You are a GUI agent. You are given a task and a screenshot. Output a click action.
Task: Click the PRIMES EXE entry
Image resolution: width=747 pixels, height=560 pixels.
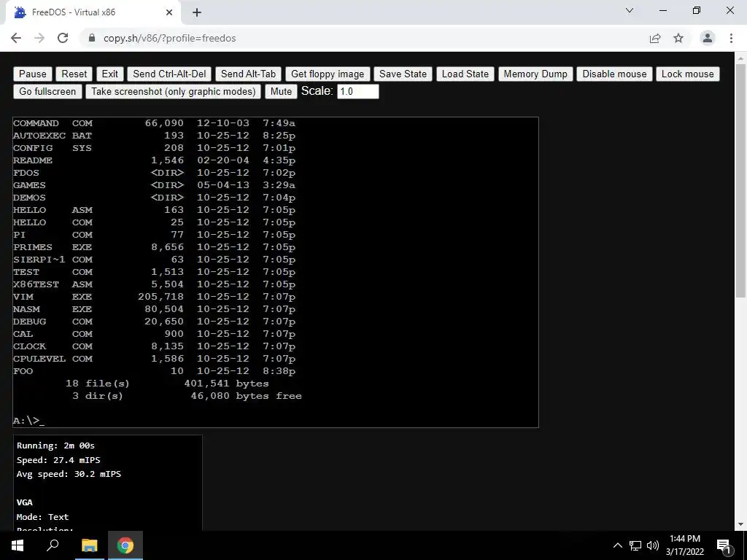pyautogui.click(x=154, y=247)
